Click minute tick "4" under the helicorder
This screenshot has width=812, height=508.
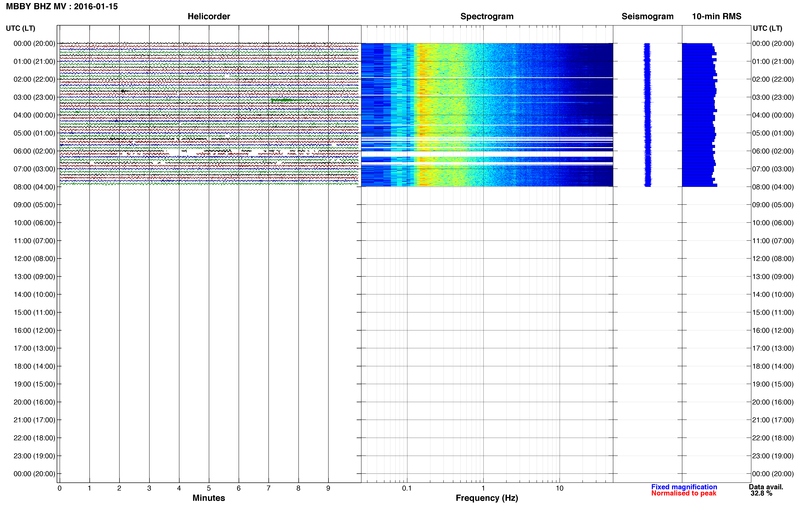pos(179,488)
